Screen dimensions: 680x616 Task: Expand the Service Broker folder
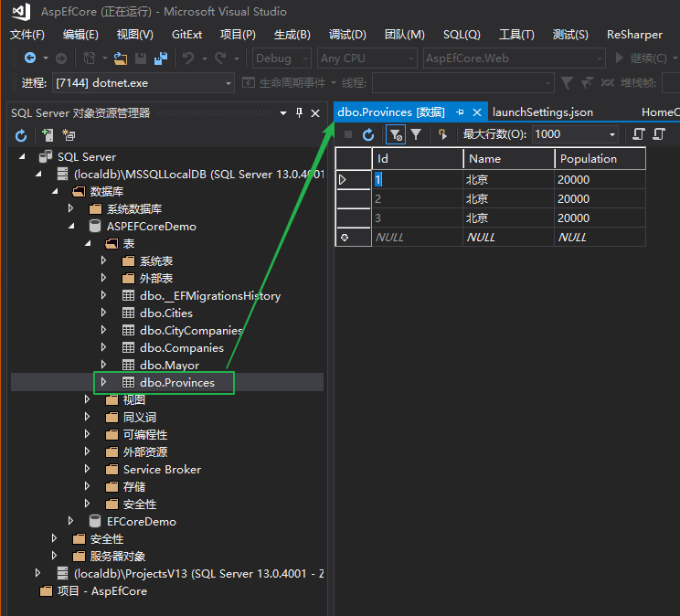pyautogui.click(x=87, y=469)
